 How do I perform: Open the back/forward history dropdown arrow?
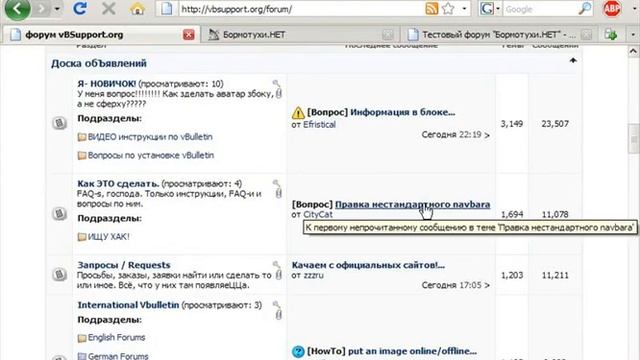click(57, 9)
